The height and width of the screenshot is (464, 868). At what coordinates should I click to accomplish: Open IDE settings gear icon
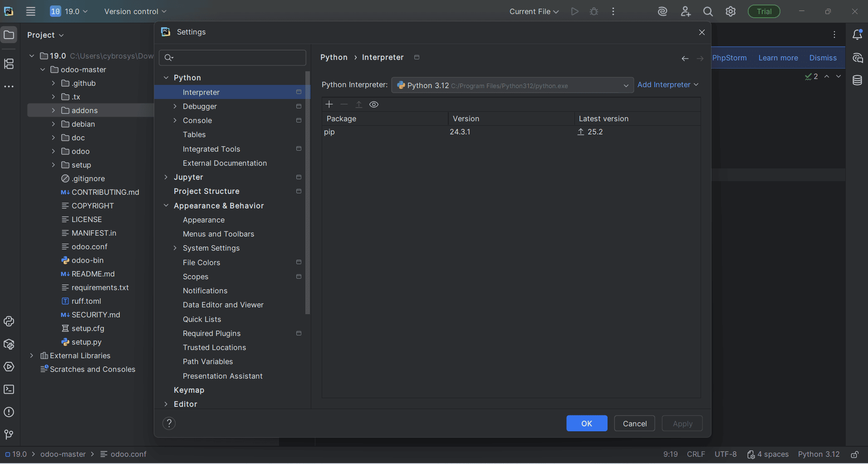[731, 11]
